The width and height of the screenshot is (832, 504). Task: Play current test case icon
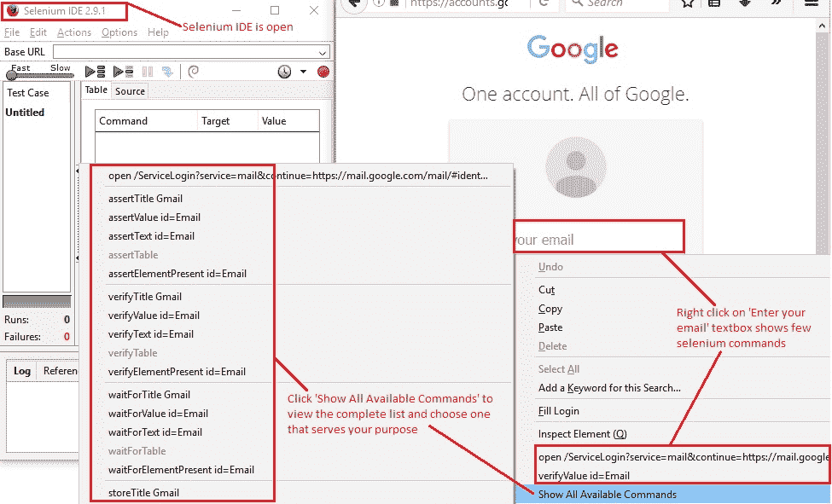coord(123,72)
